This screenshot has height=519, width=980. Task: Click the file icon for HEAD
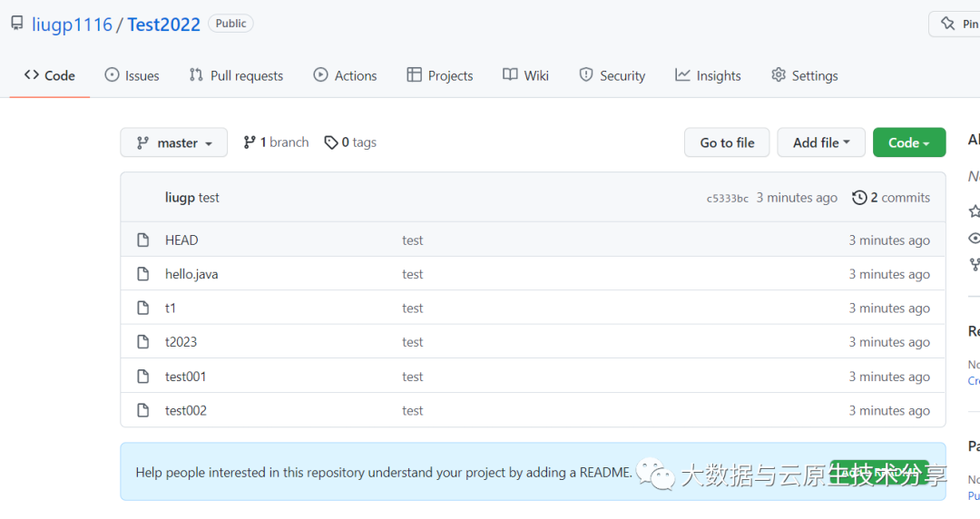(143, 240)
